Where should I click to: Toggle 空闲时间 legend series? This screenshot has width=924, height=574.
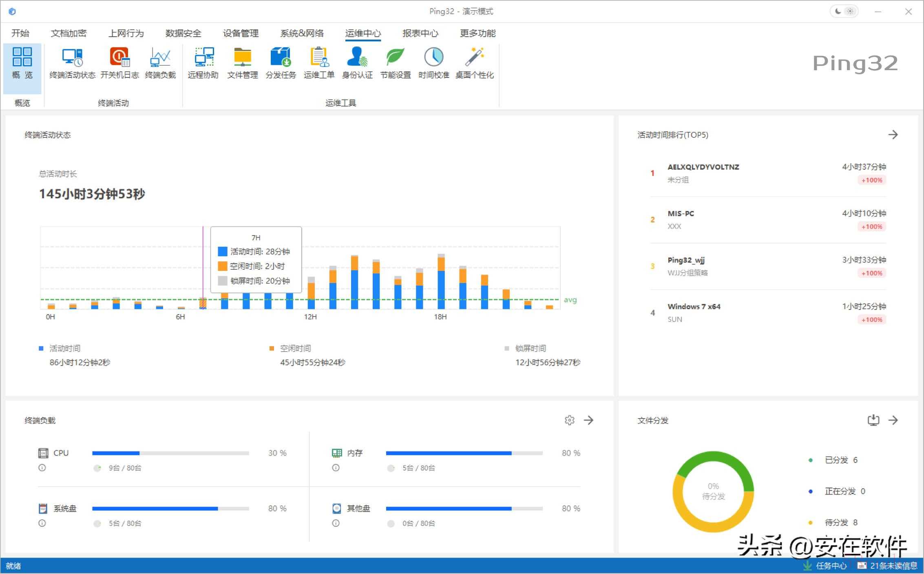290,348
